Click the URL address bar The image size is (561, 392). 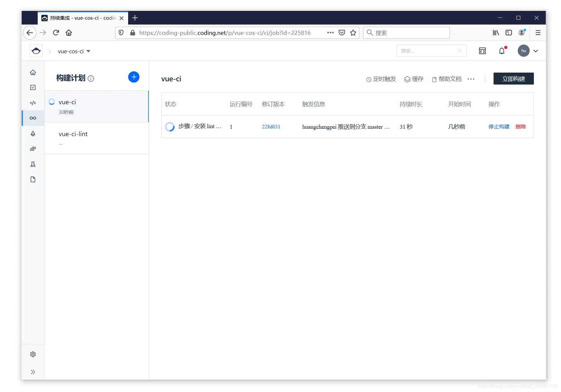click(x=225, y=33)
